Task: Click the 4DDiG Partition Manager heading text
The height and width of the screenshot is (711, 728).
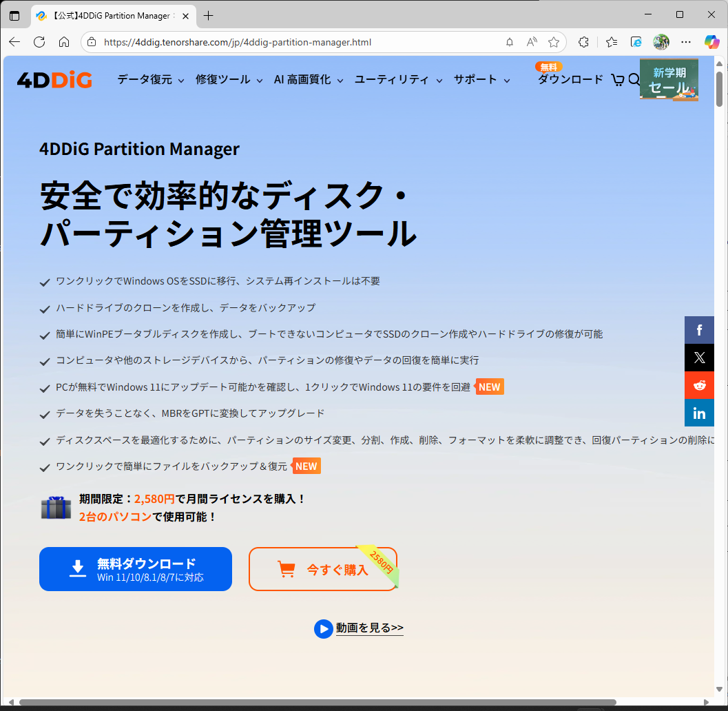Action: [139, 149]
